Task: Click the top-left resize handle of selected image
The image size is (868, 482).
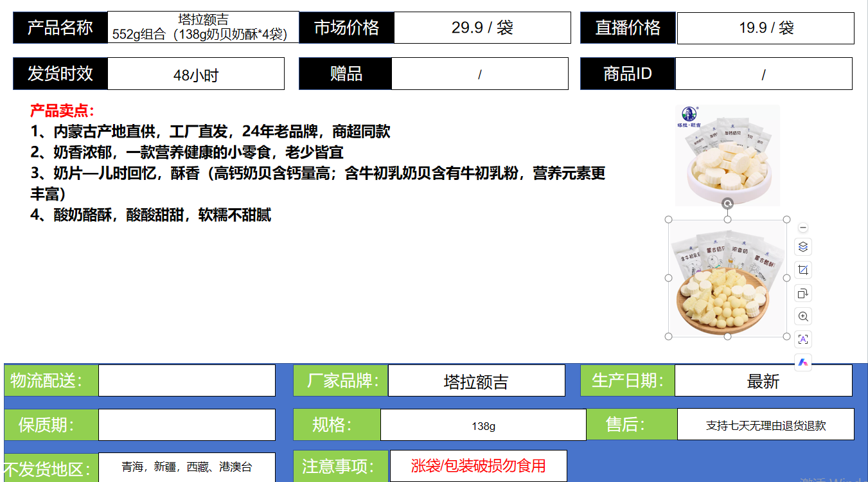Action: (x=668, y=220)
